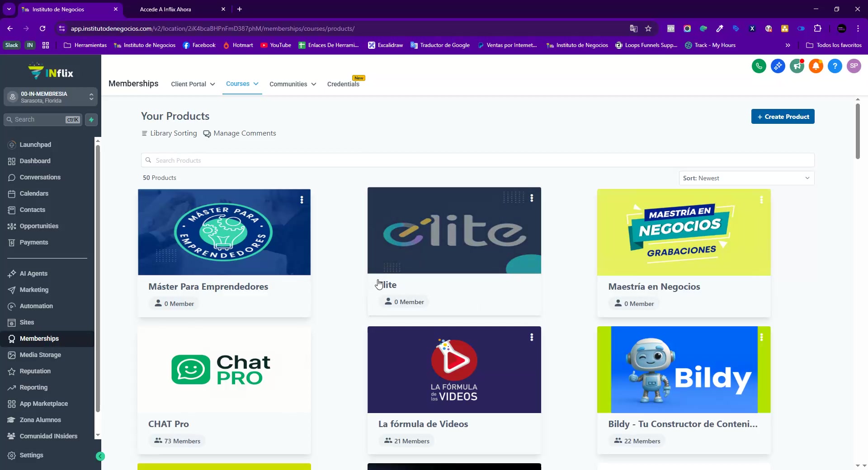Open three-dot menu on Máster Para Emprendedores card
Viewport: 868px width, 470px height.
point(302,200)
